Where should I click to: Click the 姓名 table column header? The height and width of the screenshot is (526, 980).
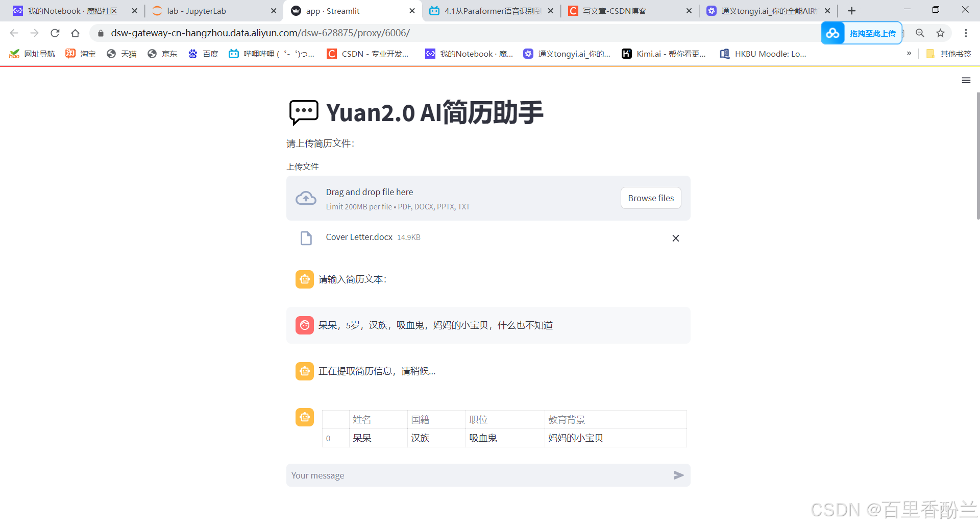[x=378, y=420]
